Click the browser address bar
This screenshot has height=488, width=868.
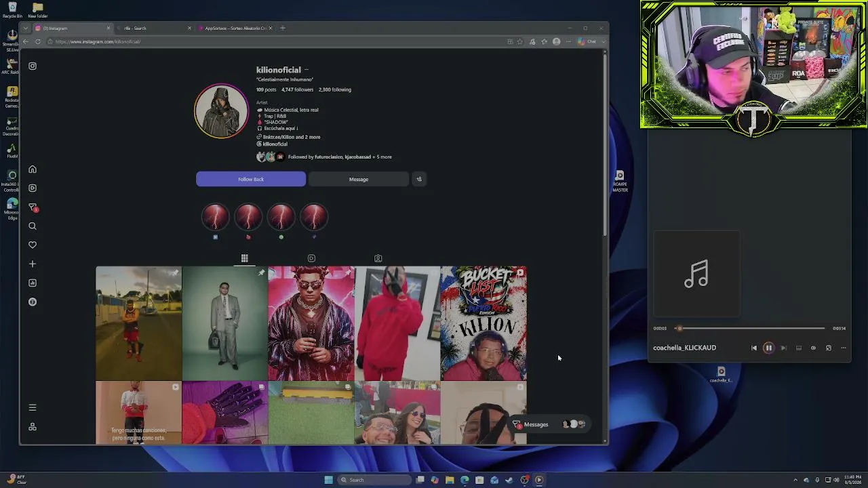click(278, 41)
